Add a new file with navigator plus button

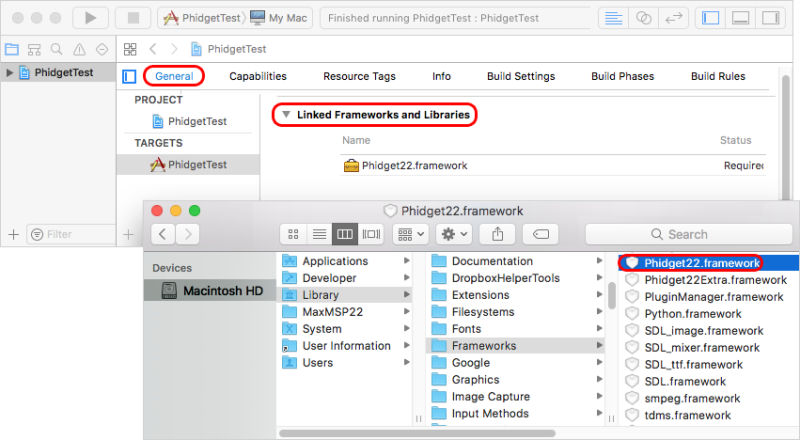click(x=14, y=234)
